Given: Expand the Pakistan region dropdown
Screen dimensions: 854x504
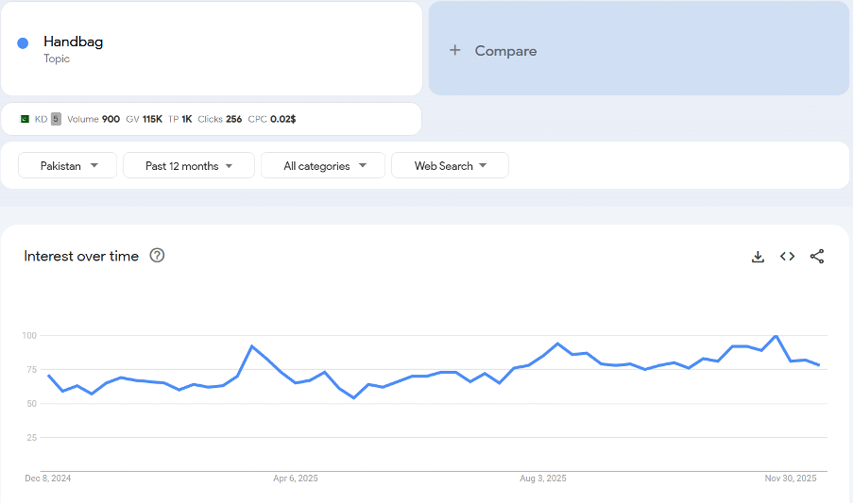Looking at the screenshot, I should (x=68, y=166).
